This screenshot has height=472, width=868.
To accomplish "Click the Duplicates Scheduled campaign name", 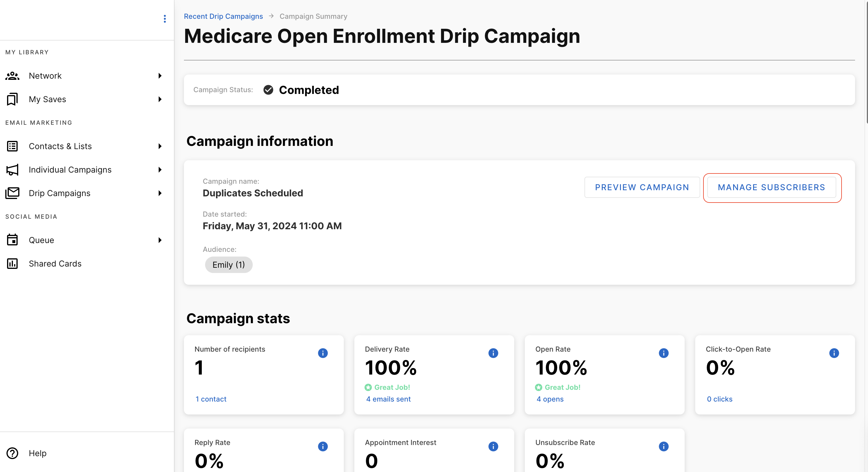I will [253, 193].
